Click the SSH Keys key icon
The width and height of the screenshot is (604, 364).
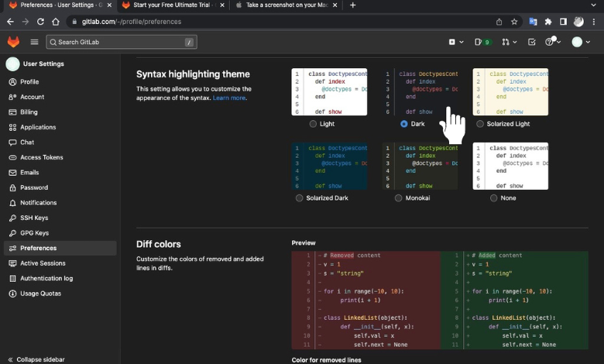[x=12, y=218]
